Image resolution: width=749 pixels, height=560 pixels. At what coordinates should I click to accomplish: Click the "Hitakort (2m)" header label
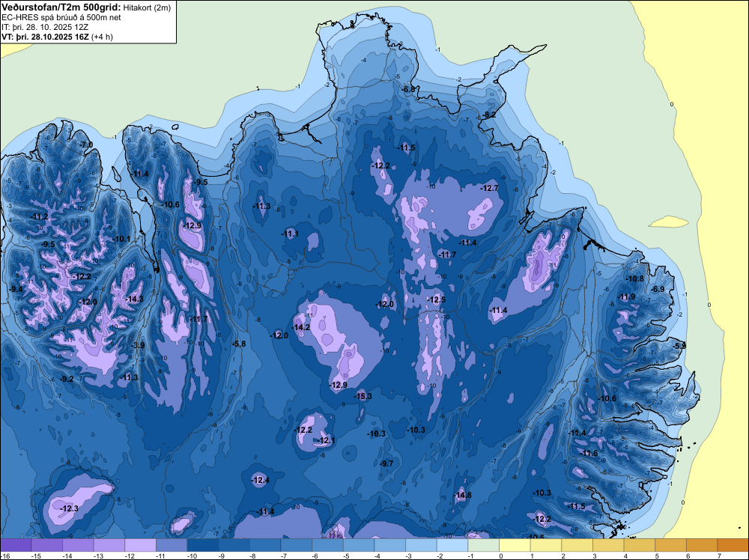[x=147, y=7]
